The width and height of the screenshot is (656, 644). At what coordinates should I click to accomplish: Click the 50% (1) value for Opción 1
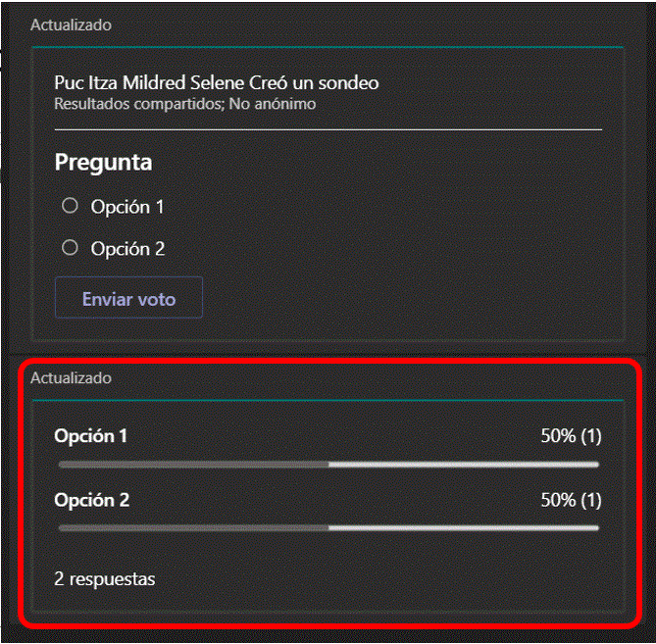[x=571, y=436]
